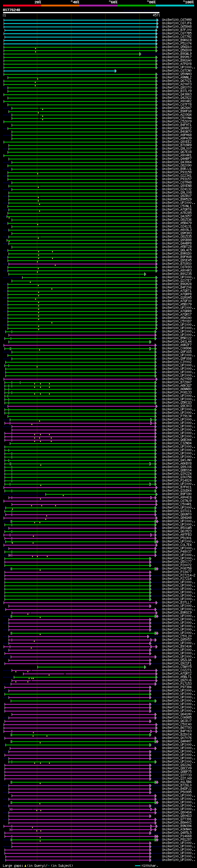Image resolution: width=197 pixels, height=868 pixels.
Task: Open hit UniRef100_B9RGC8
Action: click(177, 40)
